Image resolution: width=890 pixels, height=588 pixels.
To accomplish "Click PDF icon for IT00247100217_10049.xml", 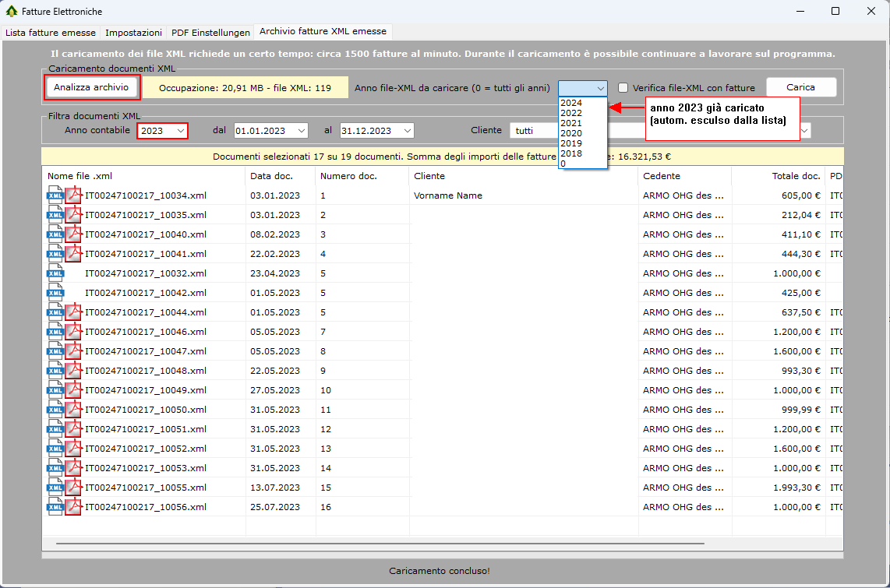I will click(x=74, y=390).
